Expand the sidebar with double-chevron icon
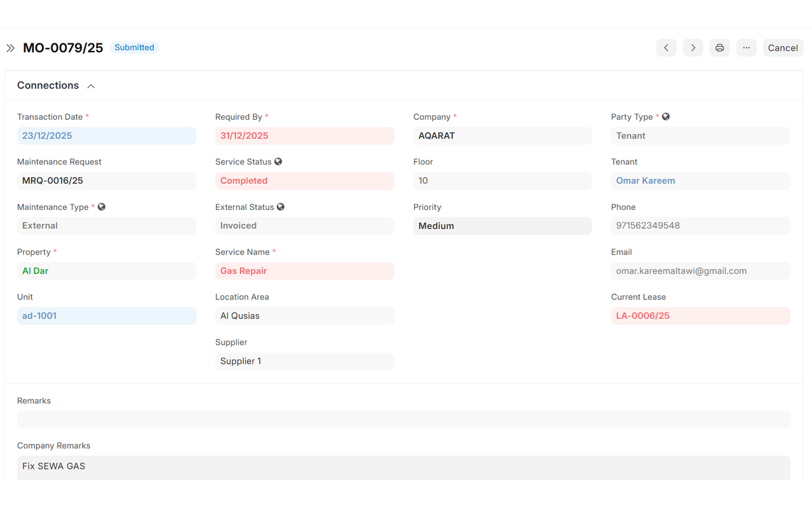The width and height of the screenshot is (812, 508). 10,48
